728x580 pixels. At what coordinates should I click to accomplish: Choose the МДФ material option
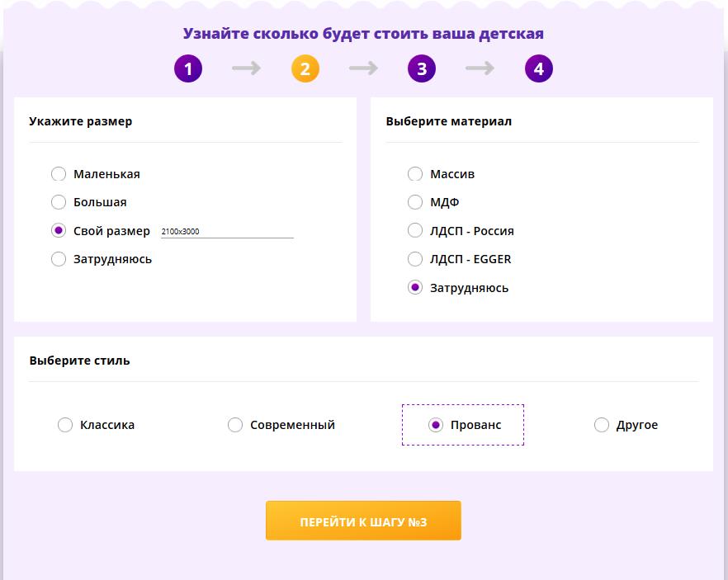pyautogui.click(x=415, y=202)
